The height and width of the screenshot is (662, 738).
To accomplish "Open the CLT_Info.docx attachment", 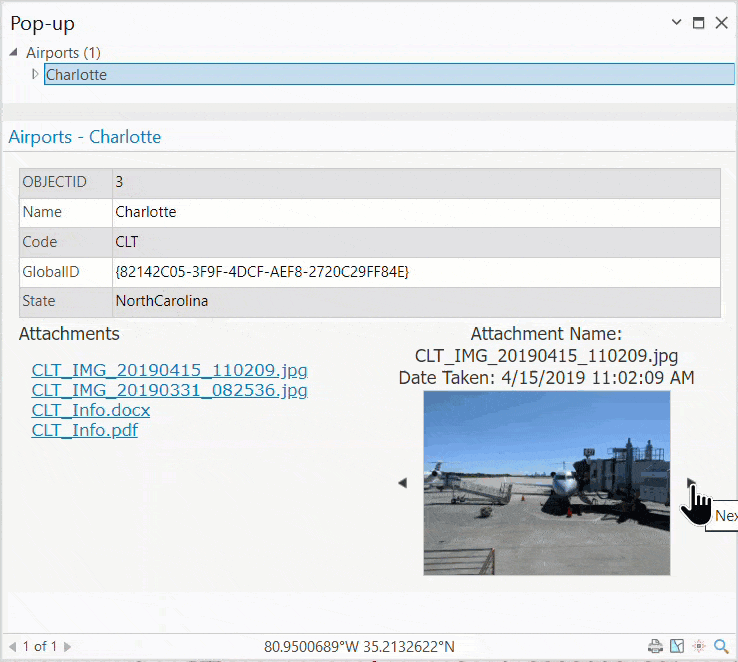I will [91, 410].
